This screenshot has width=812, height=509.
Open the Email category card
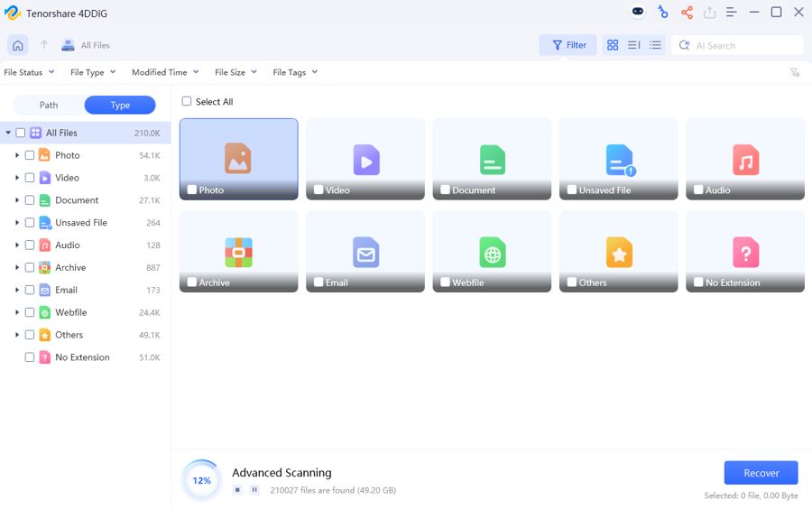pos(365,252)
